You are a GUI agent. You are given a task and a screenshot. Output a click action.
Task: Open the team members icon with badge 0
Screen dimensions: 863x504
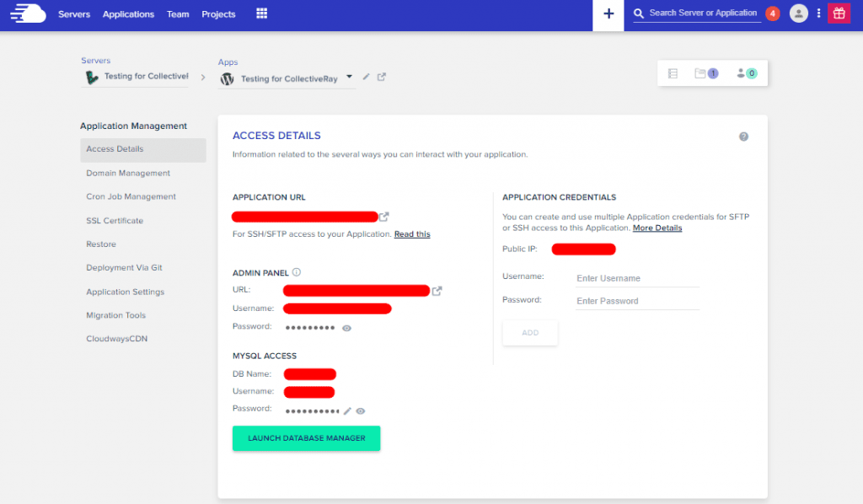point(747,73)
